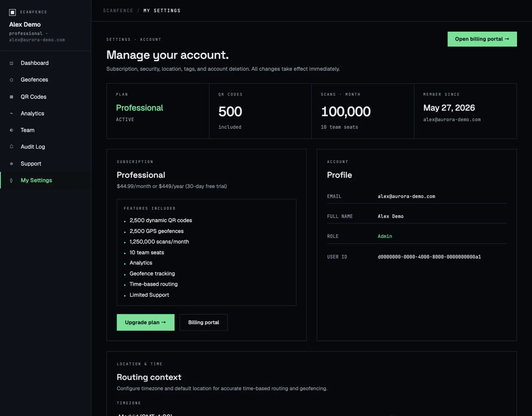Click the Routing context heading

point(149,377)
